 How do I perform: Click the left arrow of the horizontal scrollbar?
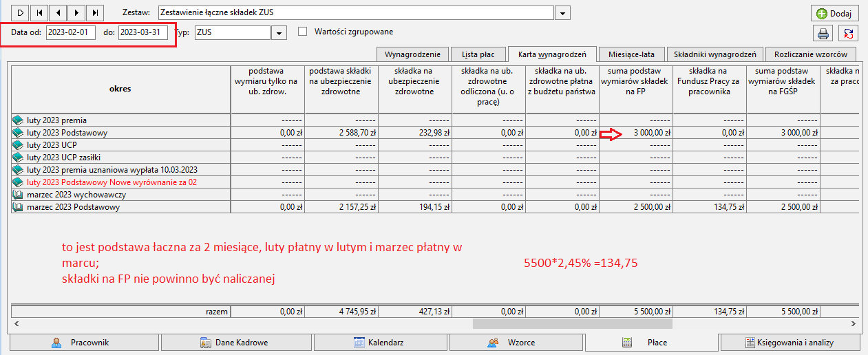(16, 323)
